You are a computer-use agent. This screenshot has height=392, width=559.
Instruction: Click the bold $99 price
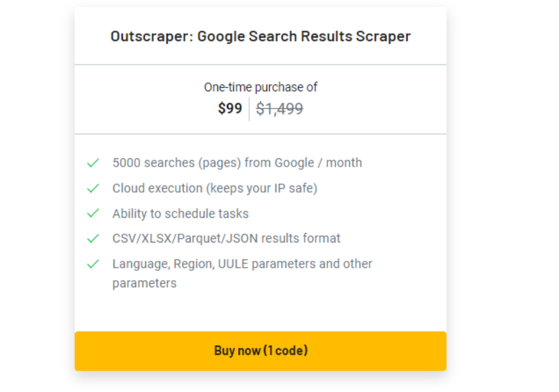(230, 109)
